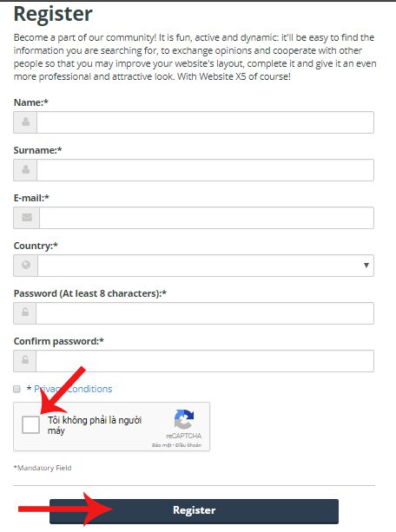Focus the Password input field

coord(205,313)
